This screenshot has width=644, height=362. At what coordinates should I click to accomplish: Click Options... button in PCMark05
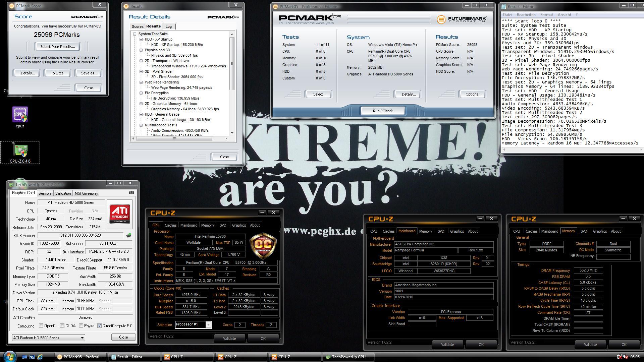pos(473,94)
